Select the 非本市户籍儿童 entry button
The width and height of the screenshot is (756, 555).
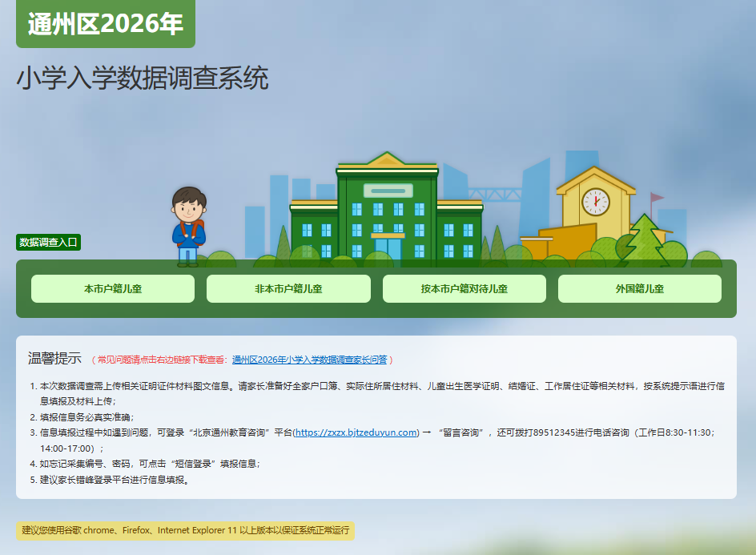(288, 289)
